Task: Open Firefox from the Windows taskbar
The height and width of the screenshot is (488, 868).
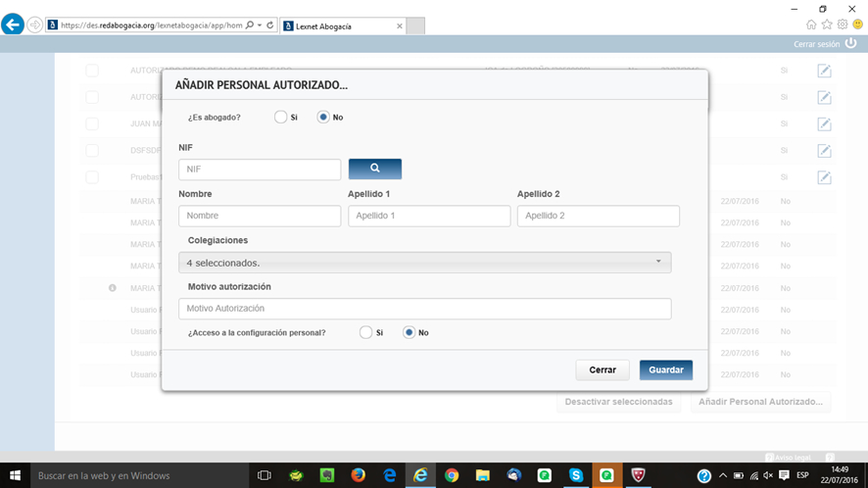Action: (358, 475)
